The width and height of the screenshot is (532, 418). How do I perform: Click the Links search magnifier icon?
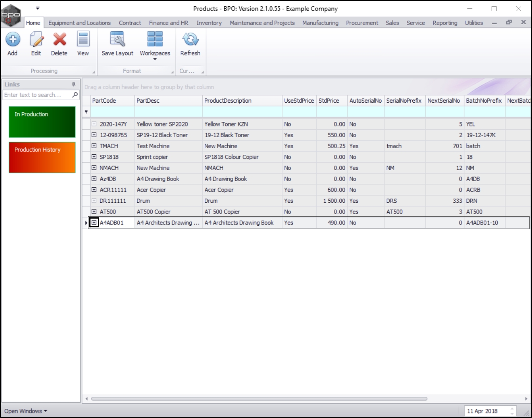coord(75,95)
